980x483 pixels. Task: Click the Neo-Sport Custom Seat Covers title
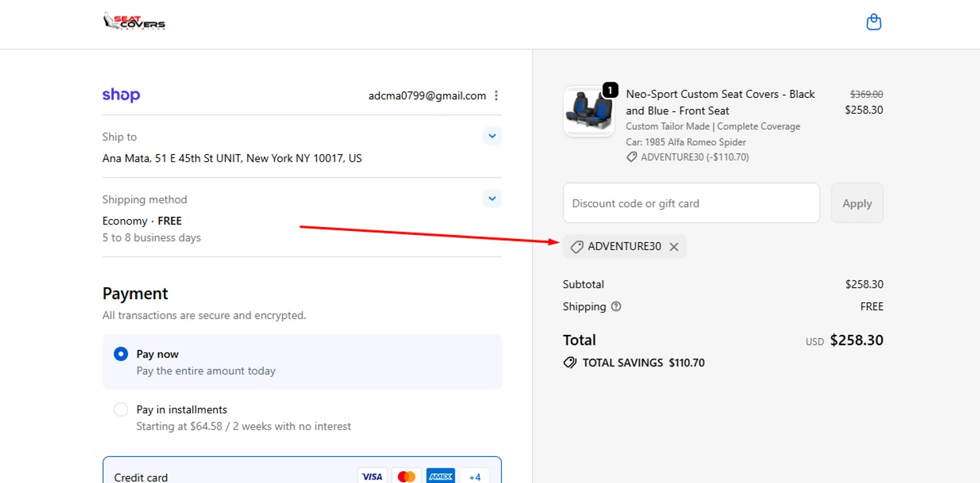pyautogui.click(x=721, y=102)
